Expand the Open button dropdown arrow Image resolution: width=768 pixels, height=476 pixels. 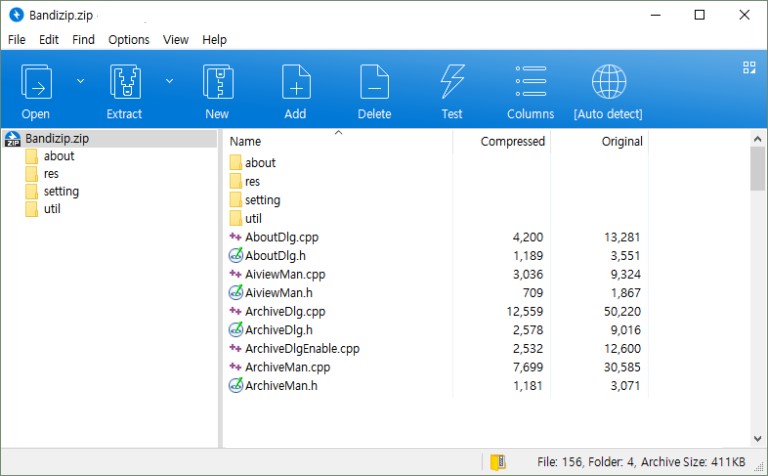point(80,81)
